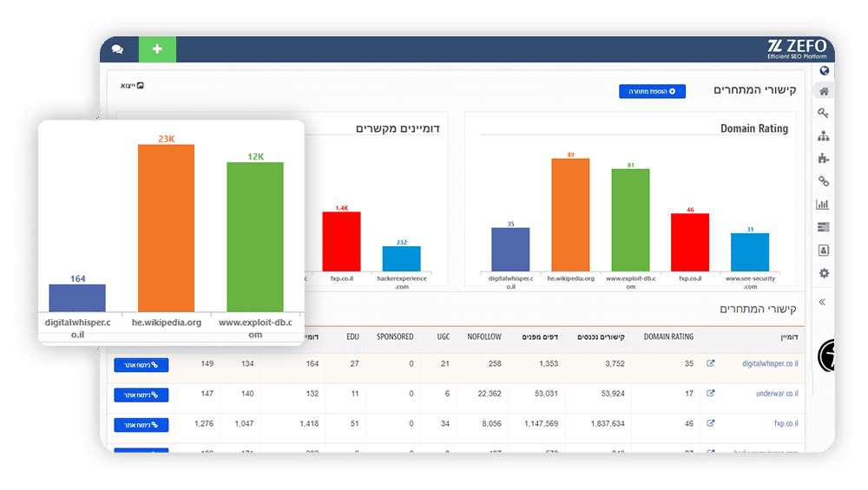Click the light blue 232 hackerexperience bar

tap(401, 258)
